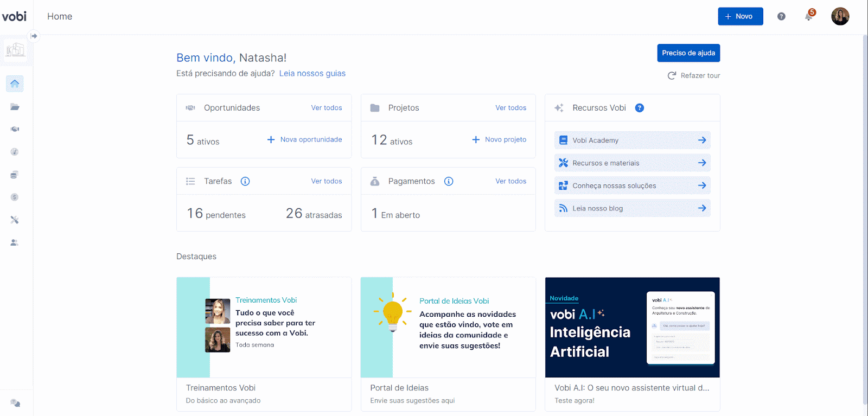Open Leia nosso blog
The image size is (868, 416).
pyautogui.click(x=633, y=208)
